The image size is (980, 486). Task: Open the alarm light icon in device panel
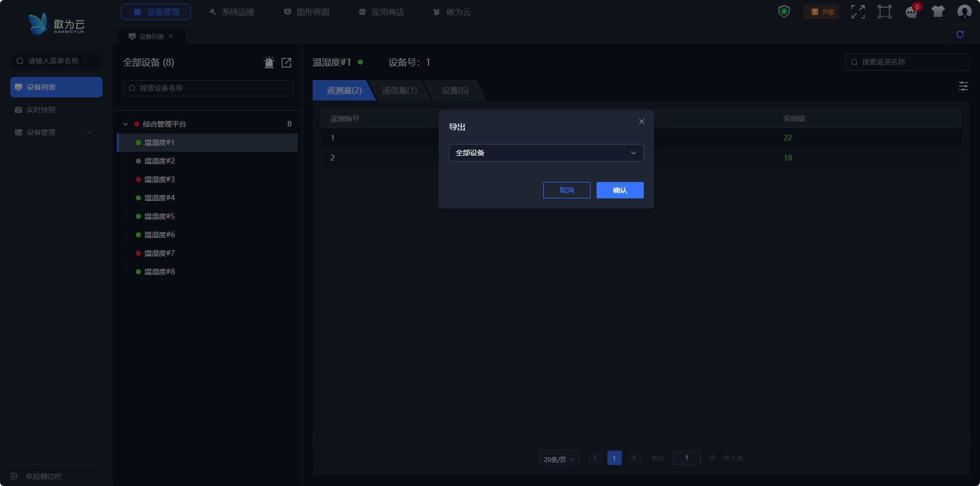[x=269, y=63]
